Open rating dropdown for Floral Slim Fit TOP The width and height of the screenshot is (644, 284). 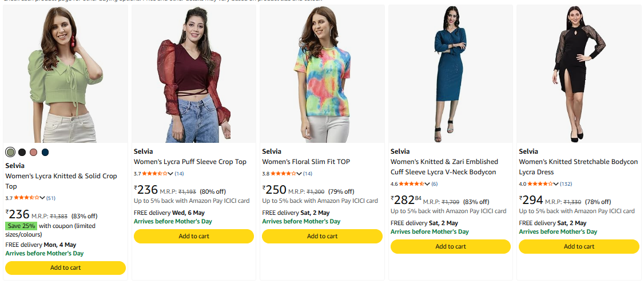pos(299,174)
